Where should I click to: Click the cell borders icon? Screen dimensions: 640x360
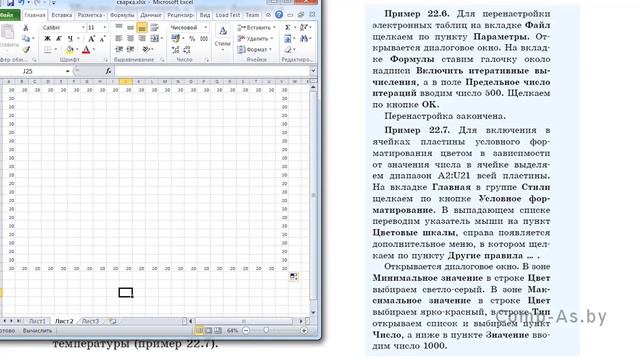click(48, 50)
